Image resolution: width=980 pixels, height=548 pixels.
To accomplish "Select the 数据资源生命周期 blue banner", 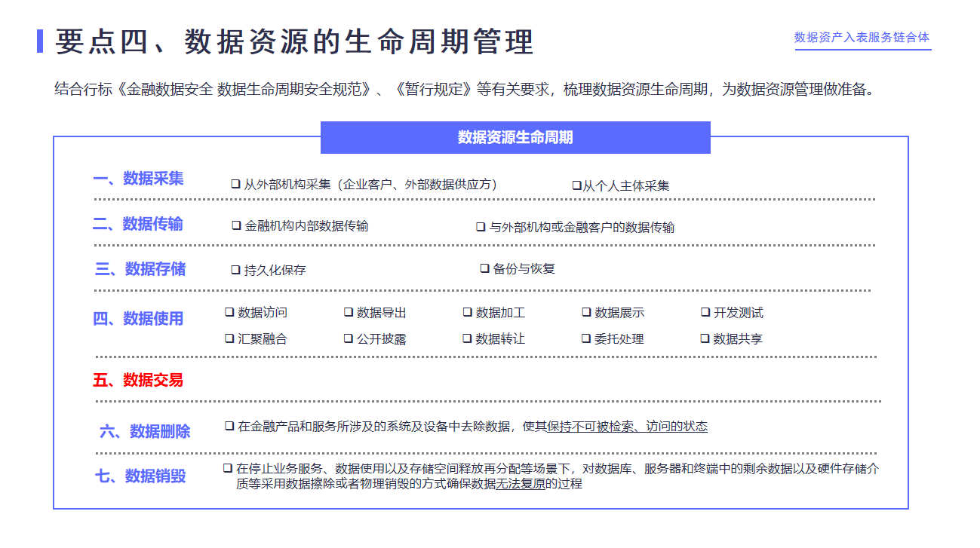I will [x=515, y=137].
